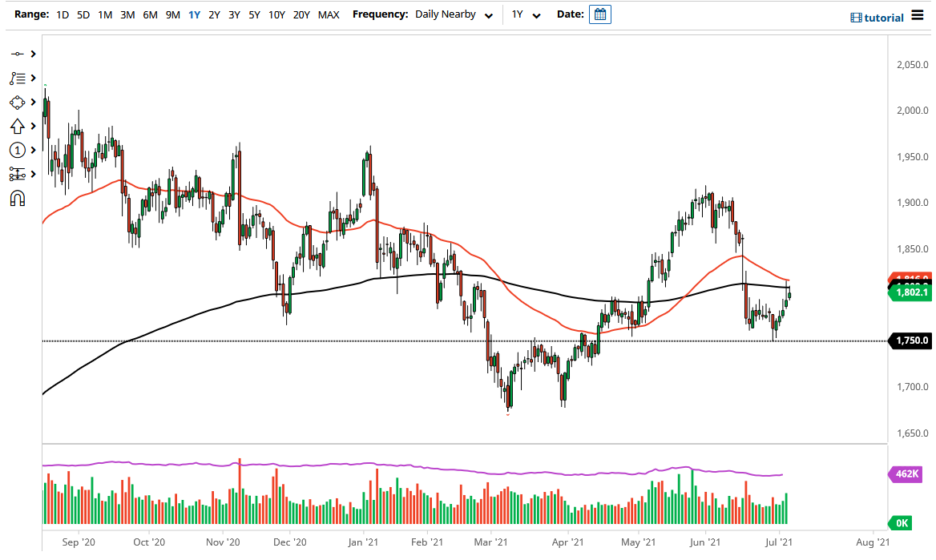Expand numbered label options chevron
Image resolution: width=936 pixels, height=560 pixels.
(34, 150)
